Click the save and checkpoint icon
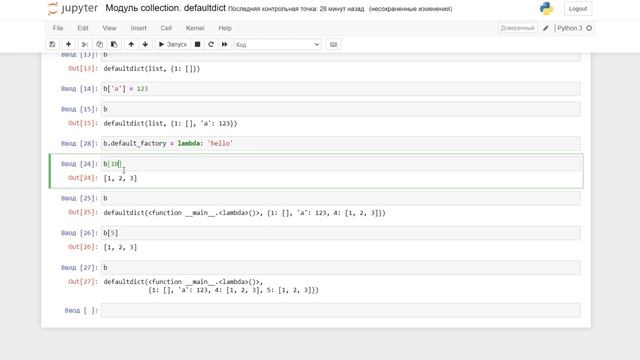Screen dimensions: 640x360 (52, 44)
